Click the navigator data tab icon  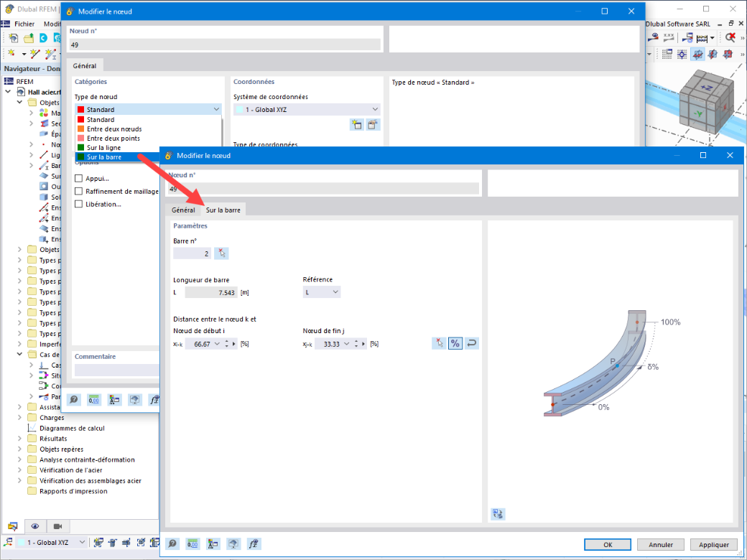[12, 526]
